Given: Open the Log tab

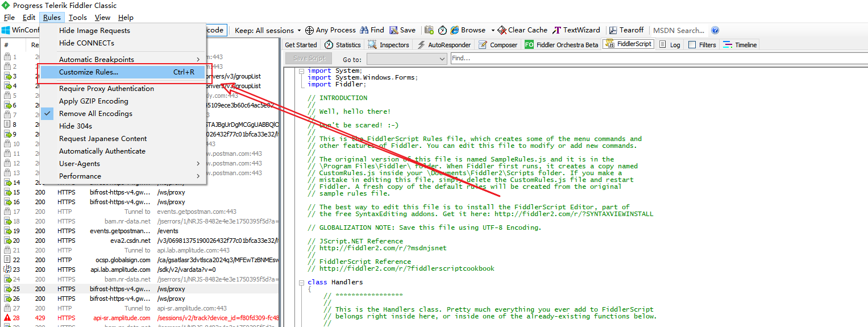Looking at the screenshot, I should tap(670, 45).
